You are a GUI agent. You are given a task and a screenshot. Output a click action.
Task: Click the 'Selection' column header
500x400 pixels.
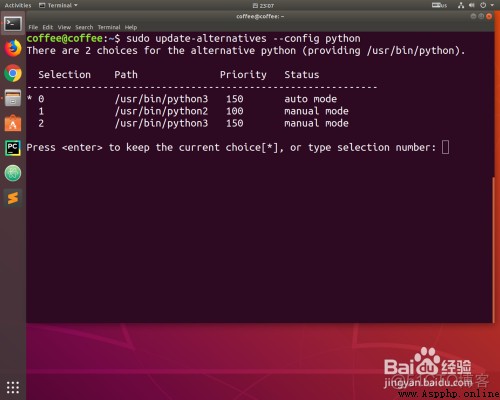tap(64, 75)
